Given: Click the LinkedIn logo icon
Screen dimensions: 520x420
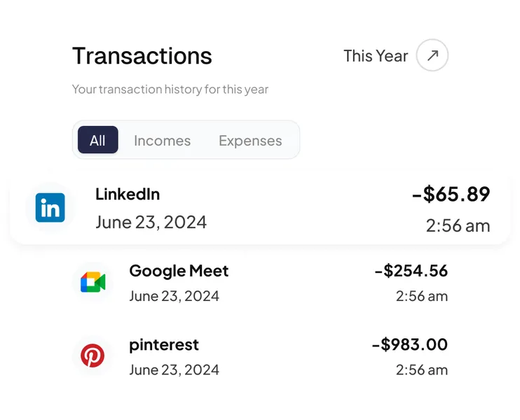Looking at the screenshot, I should click(x=50, y=208).
